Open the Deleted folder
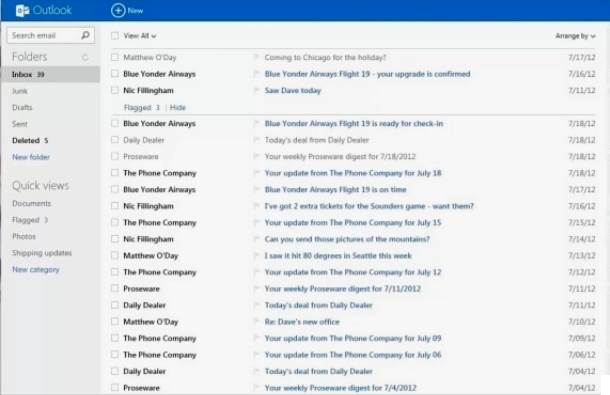Screen dimensions: 610x395 click(30, 140)
